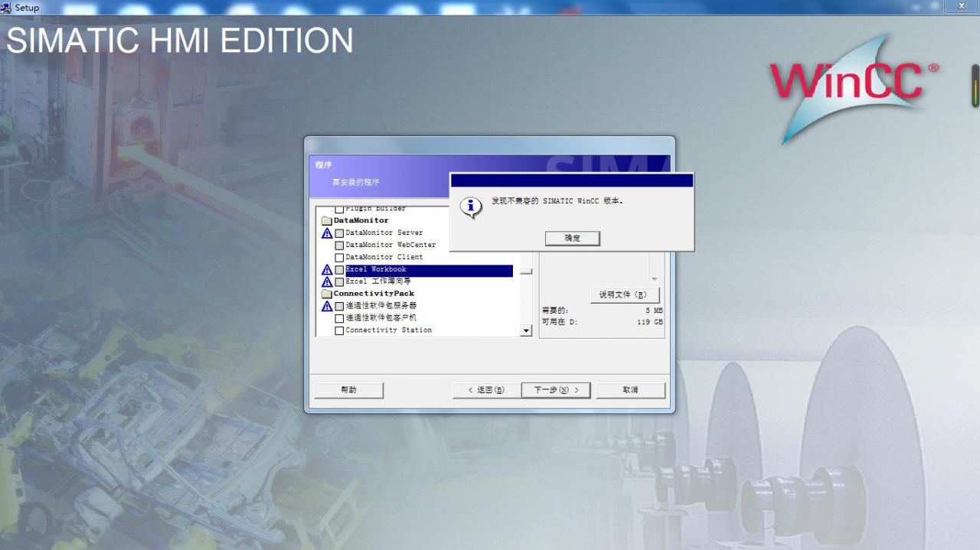Go back with the 返回(B) button
This screenshot has width=980, height=550.
coord(486,390)
